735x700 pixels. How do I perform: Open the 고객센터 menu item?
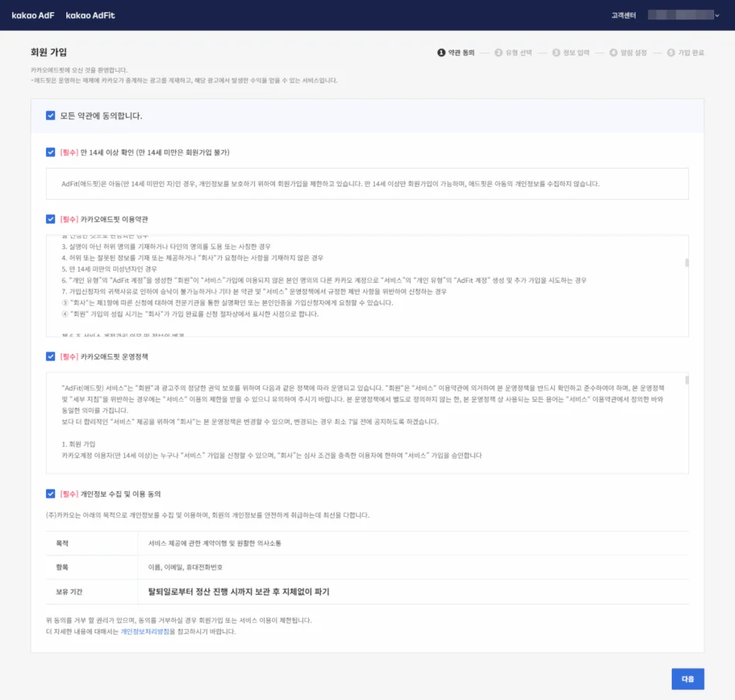(623, 15)
